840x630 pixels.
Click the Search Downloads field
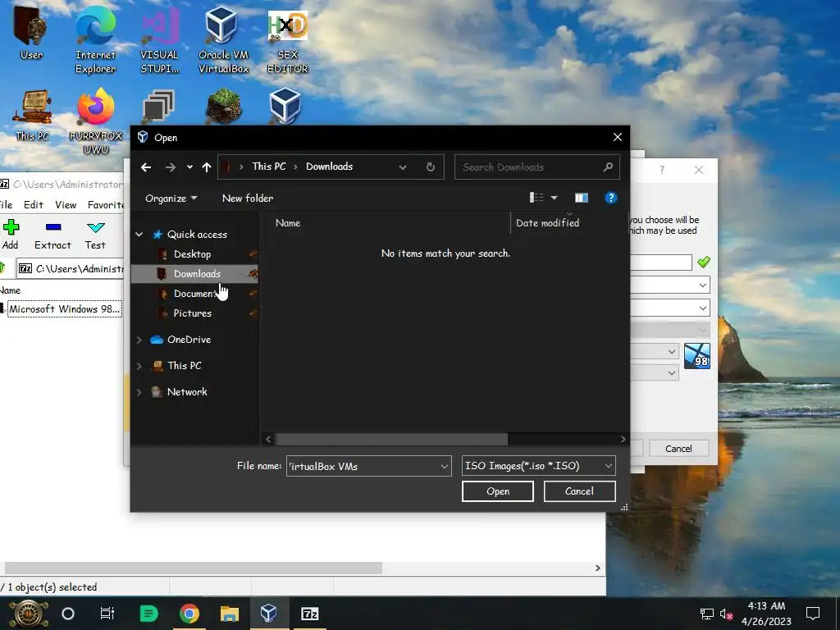coord(537,167)
